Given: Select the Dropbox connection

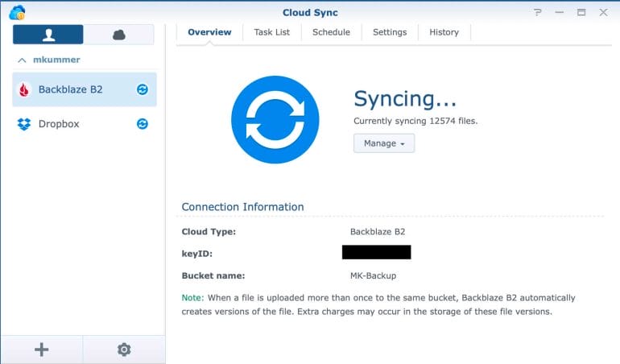Looking at the screenshot, I should (85, 124).
